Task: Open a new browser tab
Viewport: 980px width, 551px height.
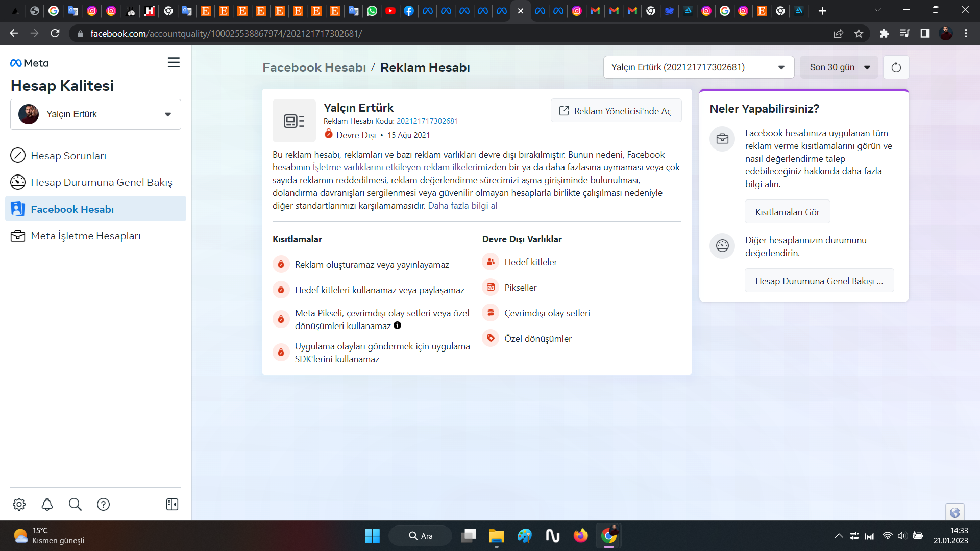Action: (x=822, y=11)
